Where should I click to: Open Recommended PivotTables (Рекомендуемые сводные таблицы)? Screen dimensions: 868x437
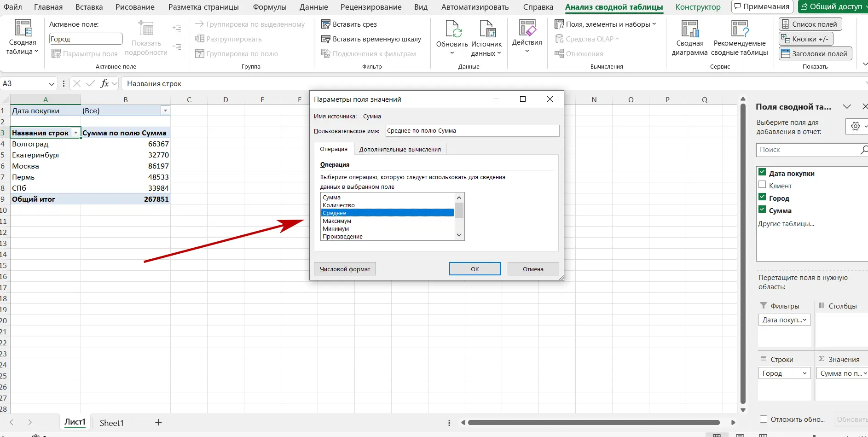pyautogui.click(x=739, y=29)
